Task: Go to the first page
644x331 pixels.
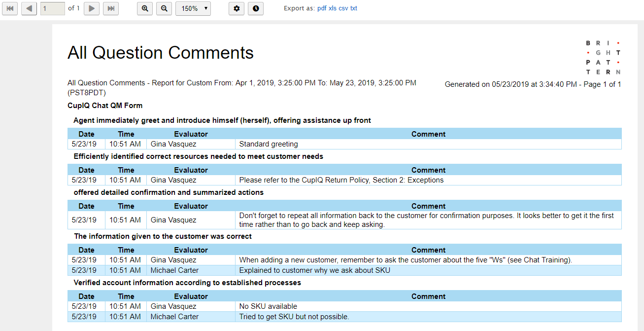Action: point(10,8)
